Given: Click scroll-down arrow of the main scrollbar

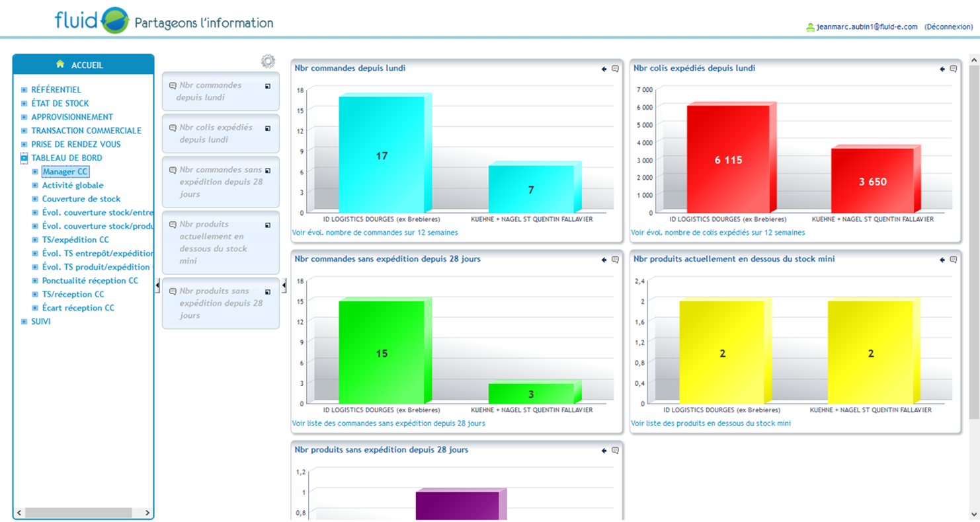Looking at the screenshot, I should (974, 515).
